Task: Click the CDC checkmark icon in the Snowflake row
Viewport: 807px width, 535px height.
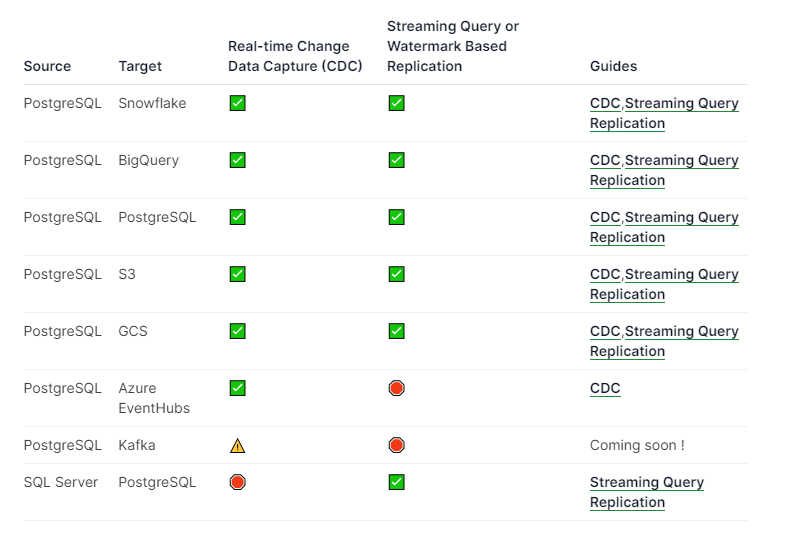Action: pyautogui.click(x=237, y=103)
